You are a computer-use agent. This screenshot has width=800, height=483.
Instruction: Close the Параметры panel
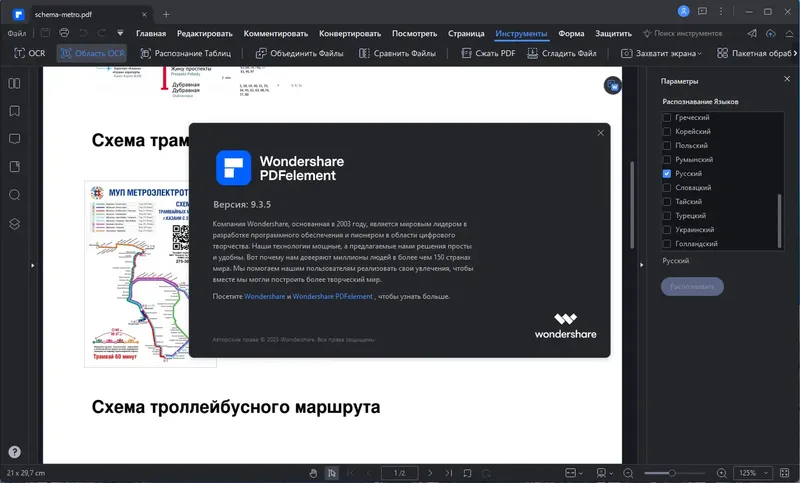787,79
